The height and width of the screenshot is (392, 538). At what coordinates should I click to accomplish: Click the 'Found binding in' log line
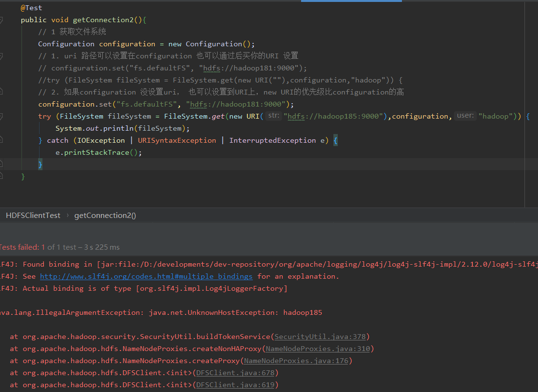tap(269, 264)
